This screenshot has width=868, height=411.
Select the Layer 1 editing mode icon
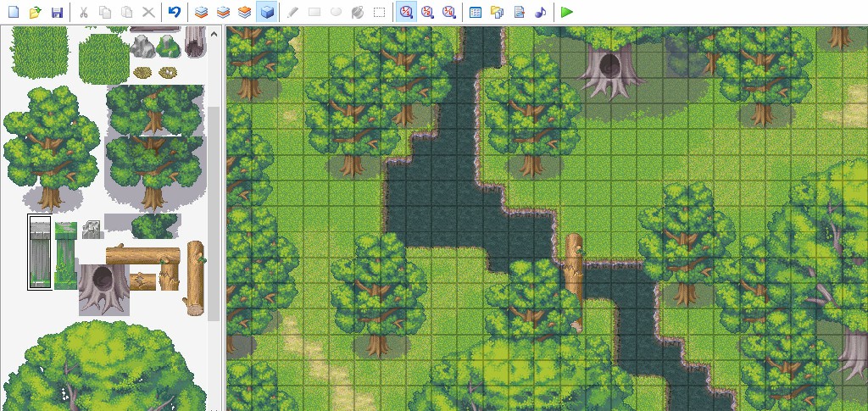click(x=202, y=12)
